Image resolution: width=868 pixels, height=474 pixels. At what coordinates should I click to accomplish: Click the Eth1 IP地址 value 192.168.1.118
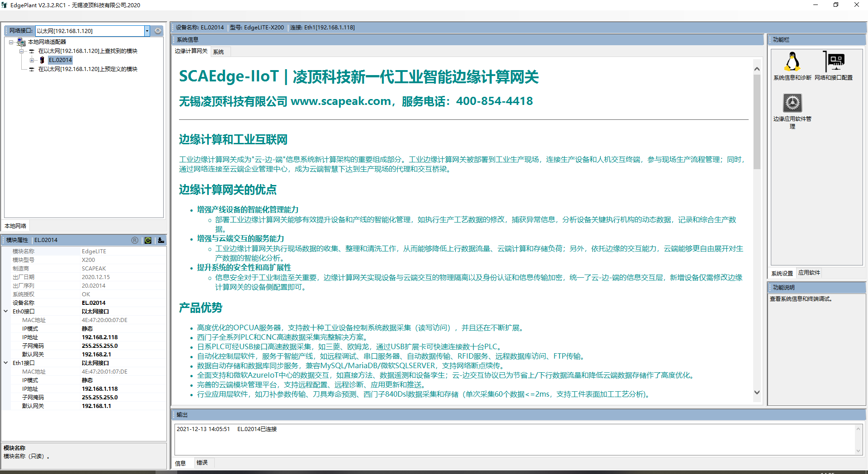[100, 389]
